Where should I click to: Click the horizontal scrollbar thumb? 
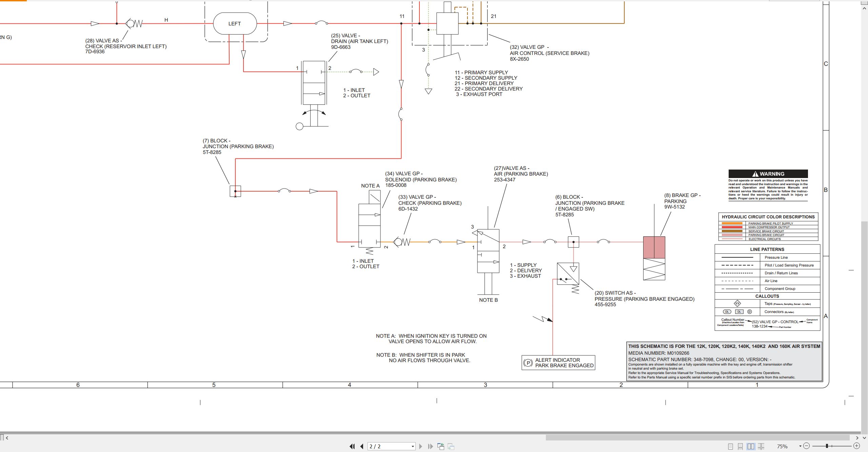pos(697,438)
